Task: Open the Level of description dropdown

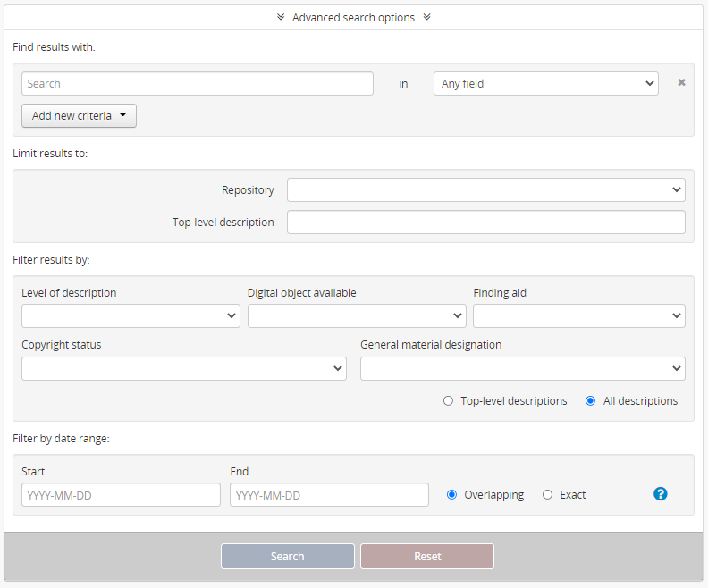Action: [131, 316]
